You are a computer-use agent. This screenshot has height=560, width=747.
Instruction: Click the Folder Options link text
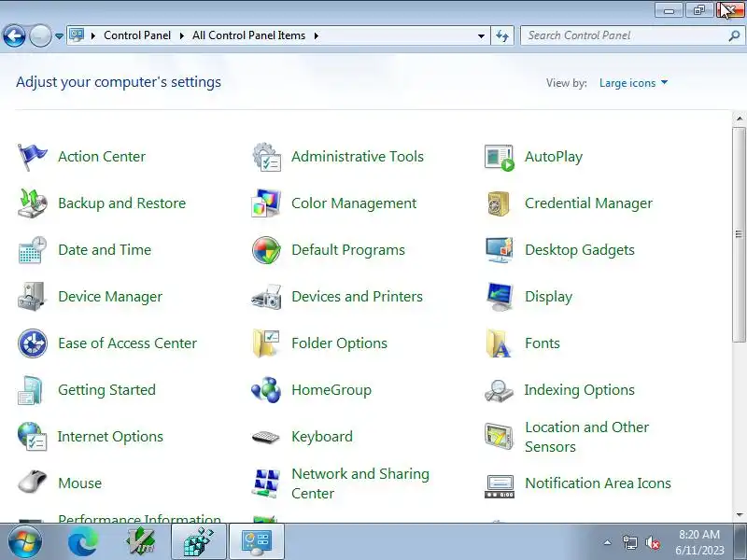click(339, 343)
